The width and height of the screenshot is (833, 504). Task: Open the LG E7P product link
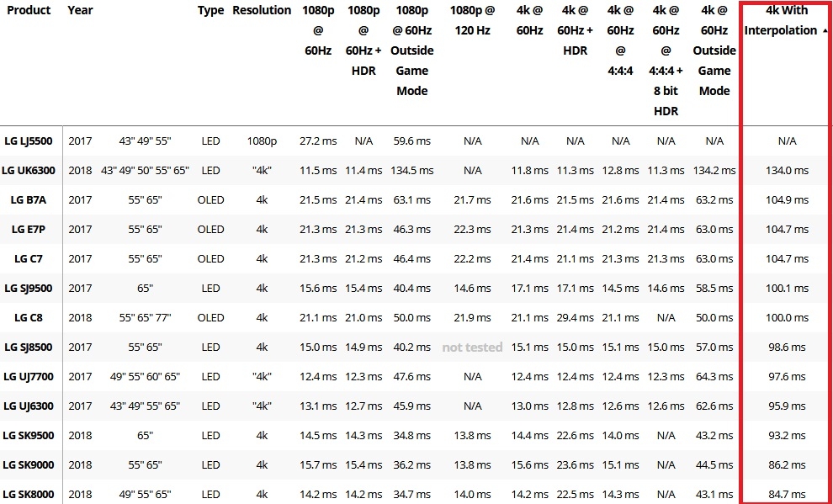point(29,230)
